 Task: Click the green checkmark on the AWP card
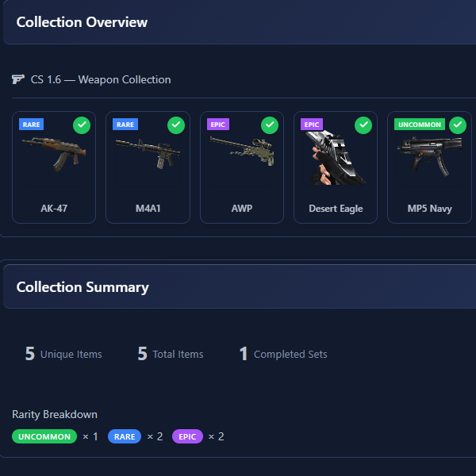[270, 125]
